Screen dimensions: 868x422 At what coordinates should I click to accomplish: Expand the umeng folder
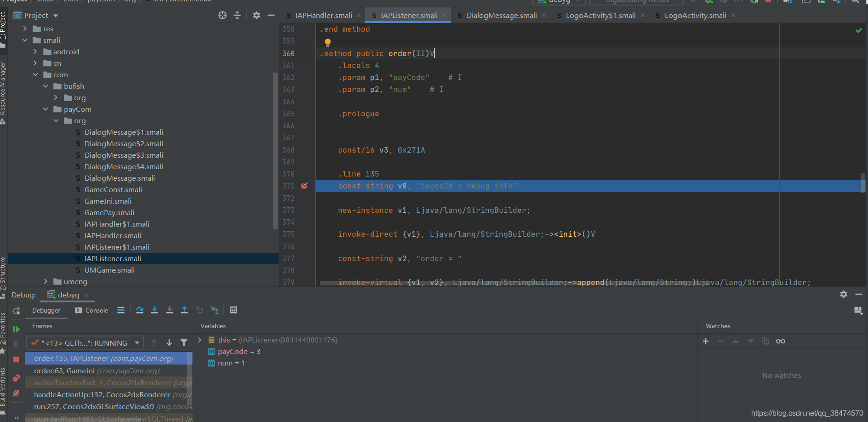tap(46, 281)
